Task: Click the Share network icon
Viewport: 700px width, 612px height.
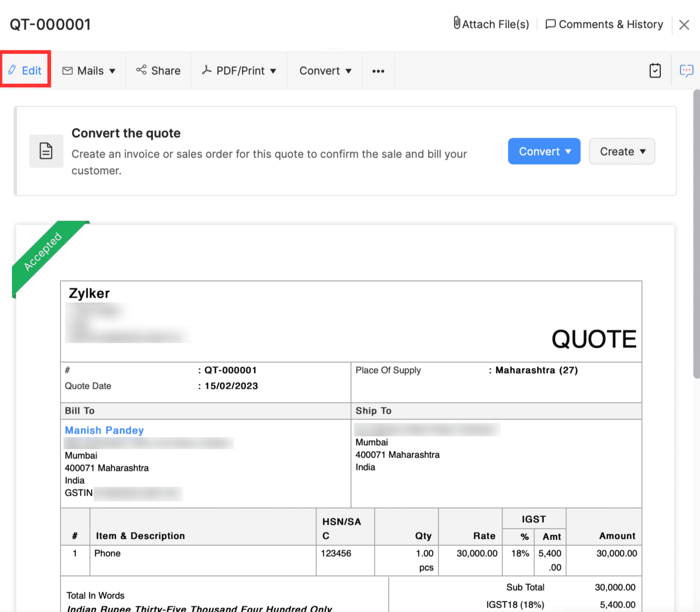Action: pos(141,70)
